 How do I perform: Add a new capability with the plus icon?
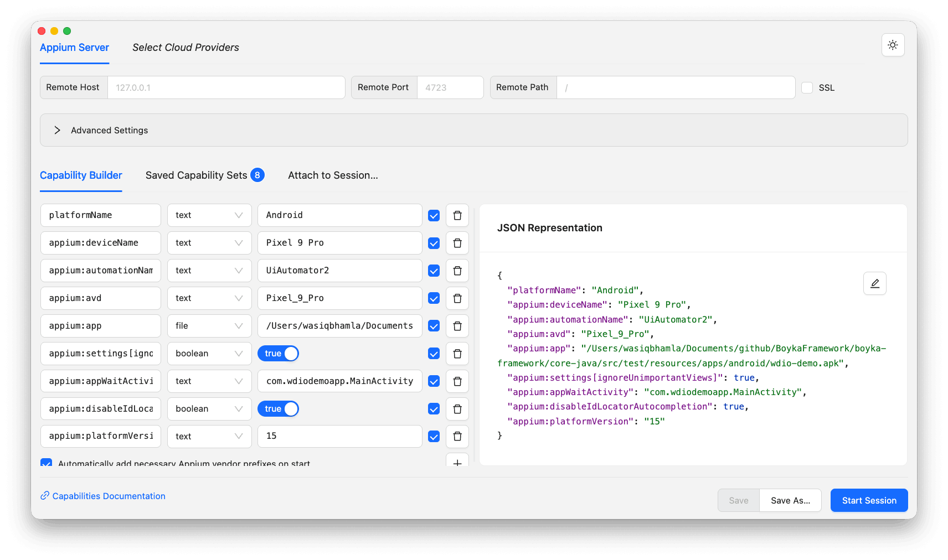tap(457, 463)
